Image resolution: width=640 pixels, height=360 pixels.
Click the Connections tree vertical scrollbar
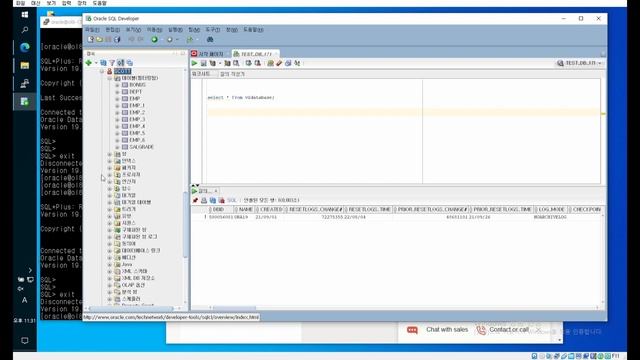pos(185,224)
